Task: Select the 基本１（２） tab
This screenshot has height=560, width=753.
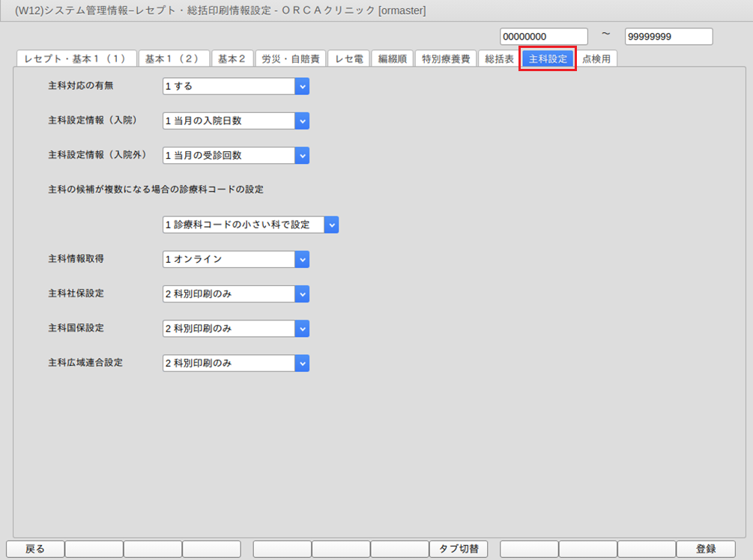Action: click(173, 59)
